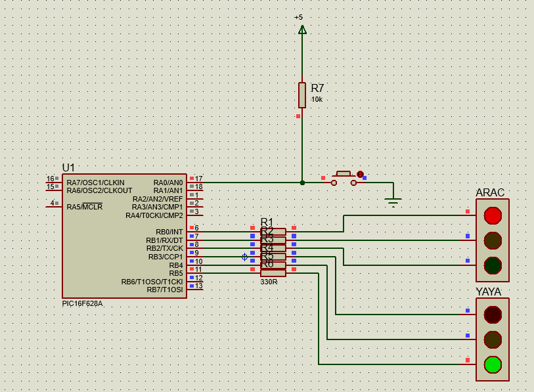
Task: Select the R7 10k pull-up resistor
Action: click(302, 95)
